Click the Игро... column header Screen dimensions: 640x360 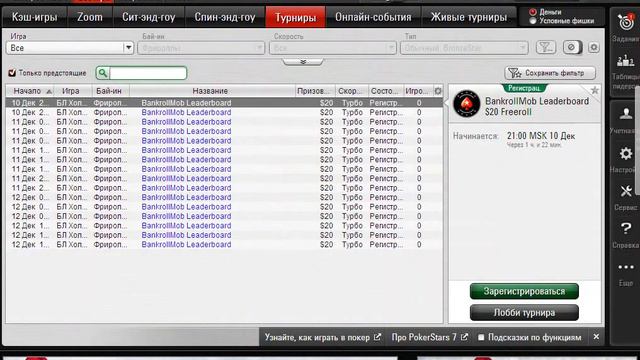(417, 91)
